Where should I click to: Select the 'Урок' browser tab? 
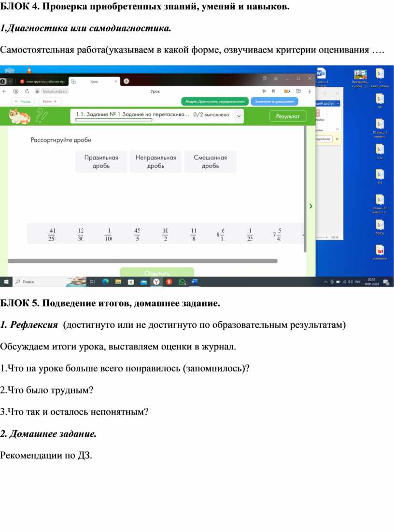(94, 82)
